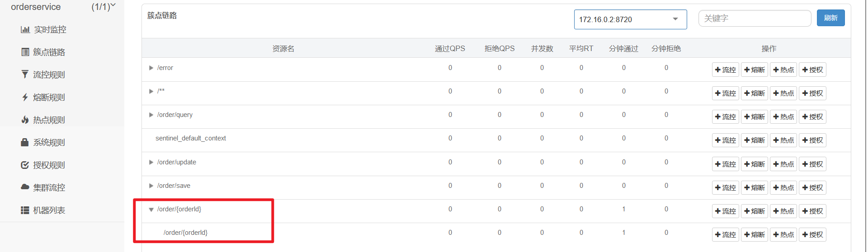Click the 流控规则 filter funnel icon
The width and height of the screenshot is (868, 252).
25,75
